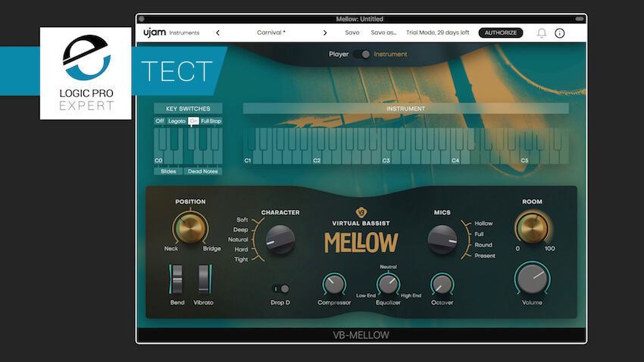Screen dimensions: 644x362
Task: Select the Deep character option
Action: click(241, 229)
